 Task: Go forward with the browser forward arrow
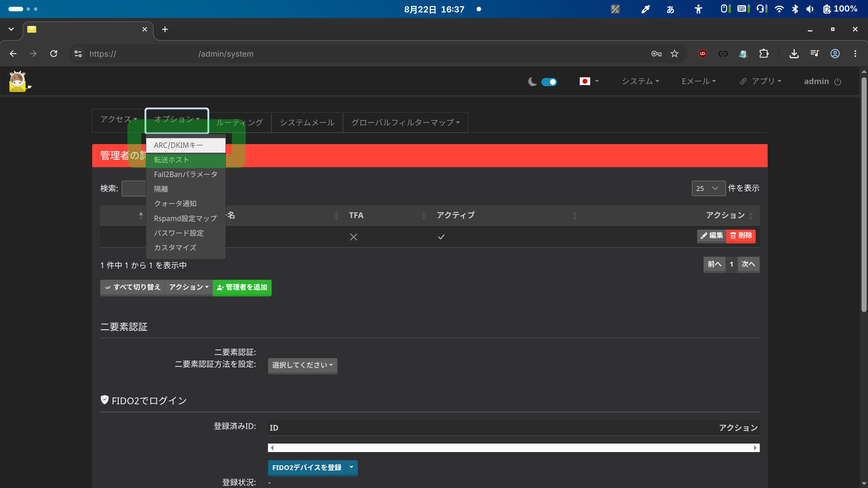[33, 54]
